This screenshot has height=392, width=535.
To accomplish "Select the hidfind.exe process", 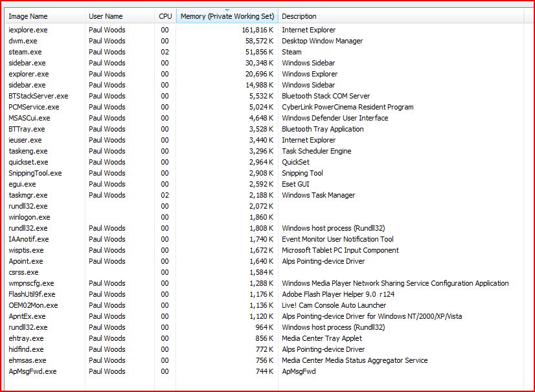I will 26,349.
